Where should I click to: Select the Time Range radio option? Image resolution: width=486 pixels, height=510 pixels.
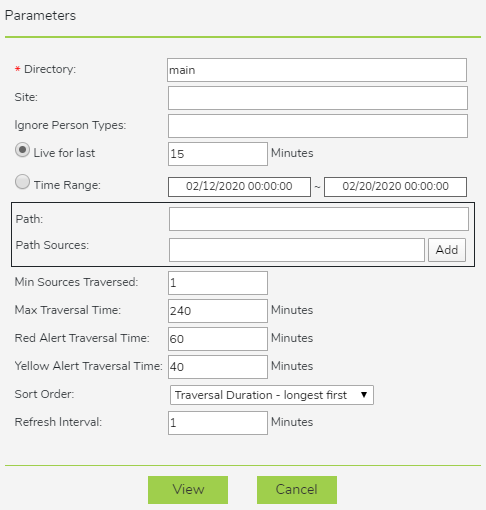(x=22, y=182)
